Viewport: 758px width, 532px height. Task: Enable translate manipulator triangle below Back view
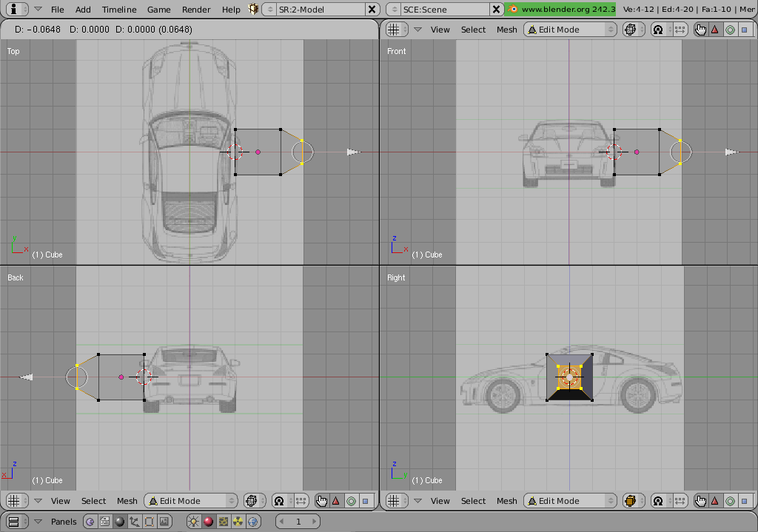[336, 501]
